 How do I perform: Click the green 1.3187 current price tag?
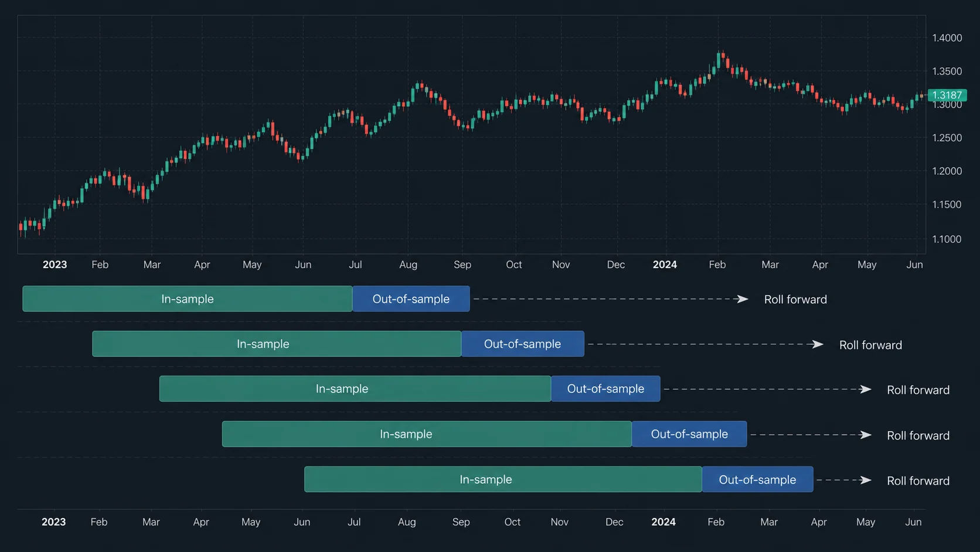(947, 95)
